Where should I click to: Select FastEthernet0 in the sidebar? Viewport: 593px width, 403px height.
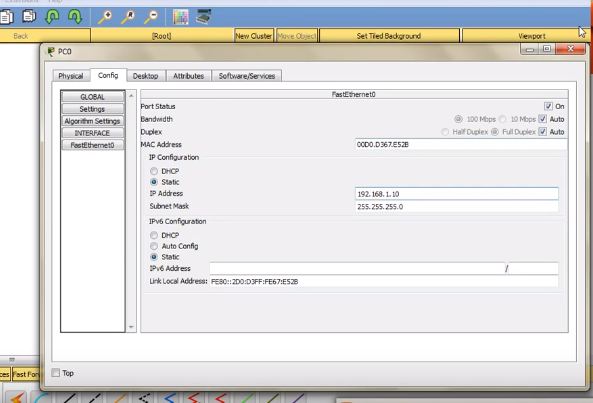click(x=93, y=145)
